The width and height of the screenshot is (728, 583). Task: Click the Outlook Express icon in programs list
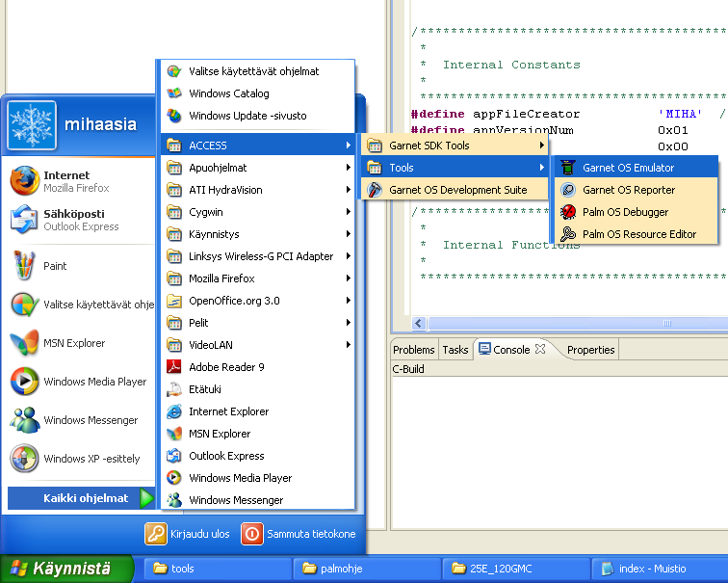click(174, 456)
